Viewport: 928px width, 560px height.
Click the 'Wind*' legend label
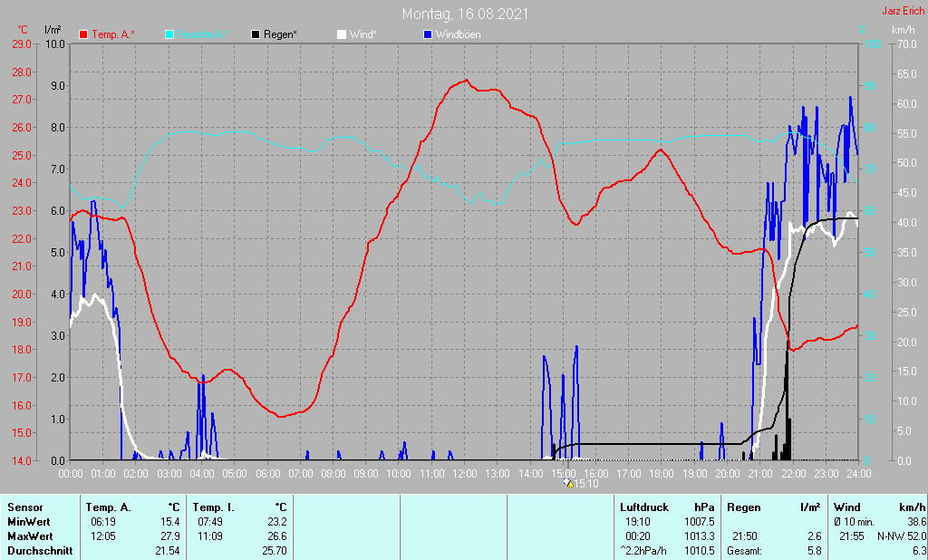pos(362,34)
